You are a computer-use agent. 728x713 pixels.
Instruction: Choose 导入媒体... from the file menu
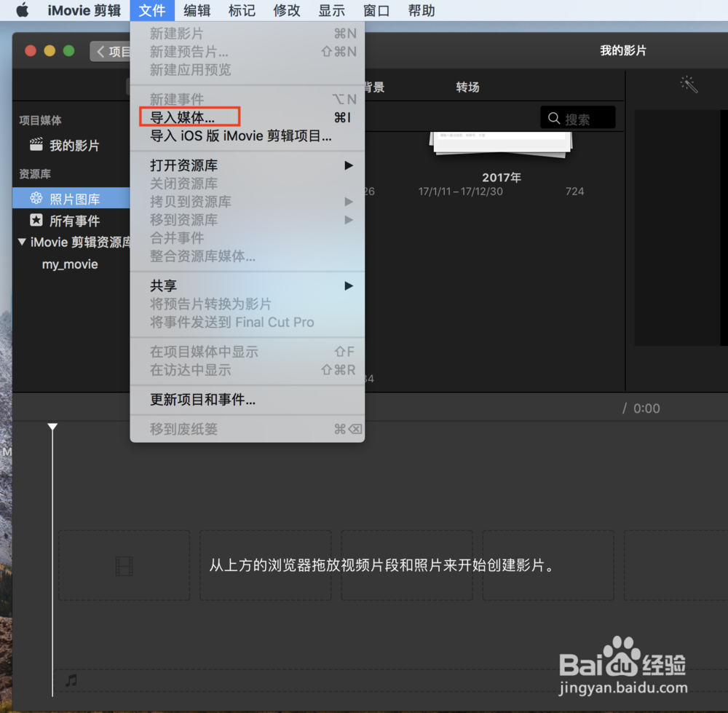click(247, 117)
